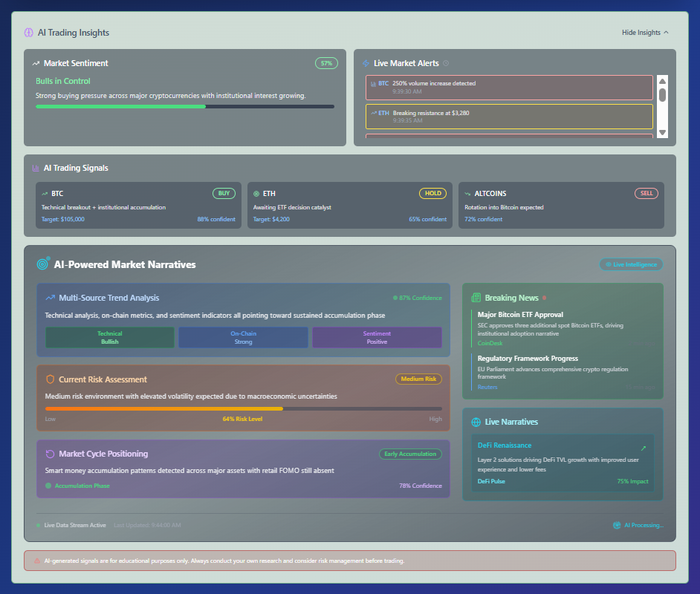Click the 64% risk level progress bar
The image size is (700, 594).
(x=243, y=408)
